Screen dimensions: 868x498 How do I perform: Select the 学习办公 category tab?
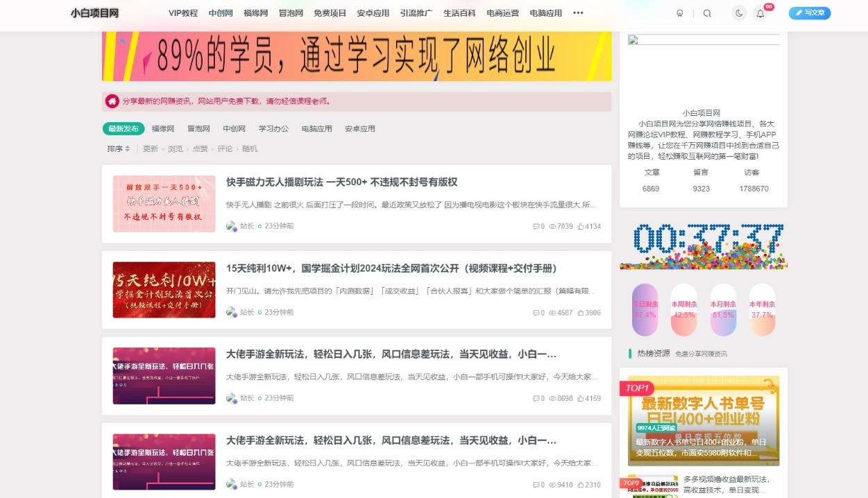[273, 128]
